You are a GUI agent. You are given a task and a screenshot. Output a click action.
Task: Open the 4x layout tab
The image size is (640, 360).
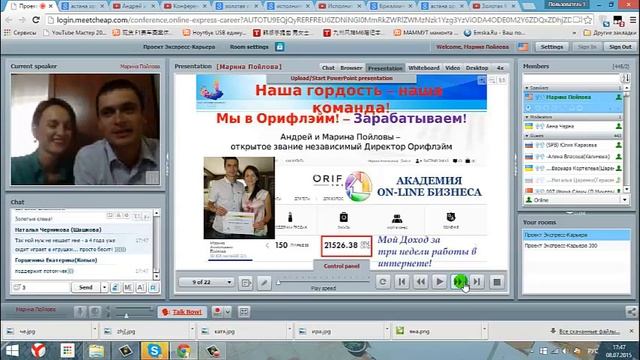(500, 68)
